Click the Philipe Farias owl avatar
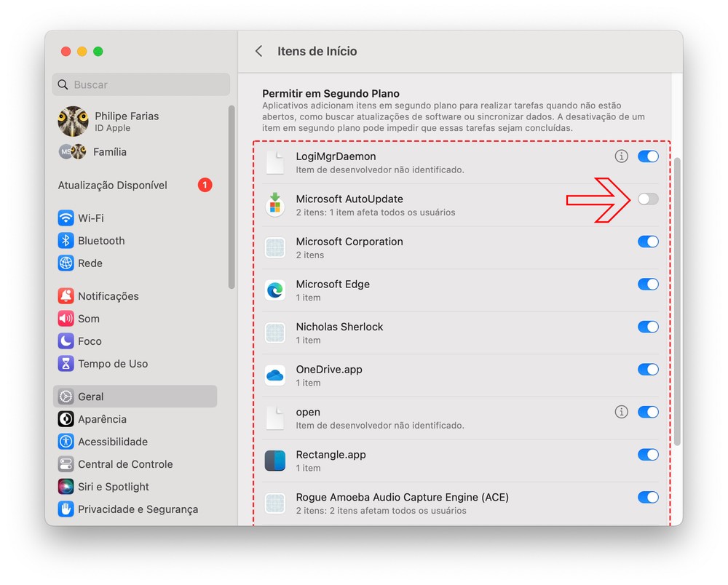 click(x=73, y=122)
